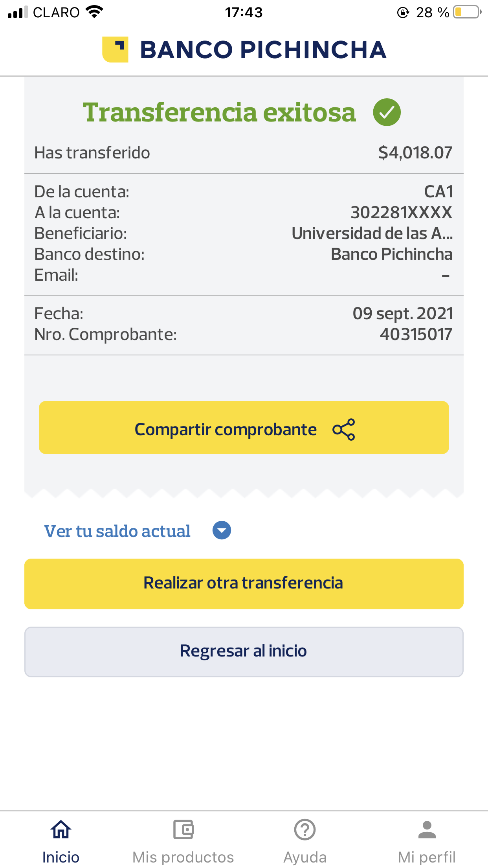Open the Ver tu saldo actual link
This screenshot has width=488, height=868.
(117, 531)
